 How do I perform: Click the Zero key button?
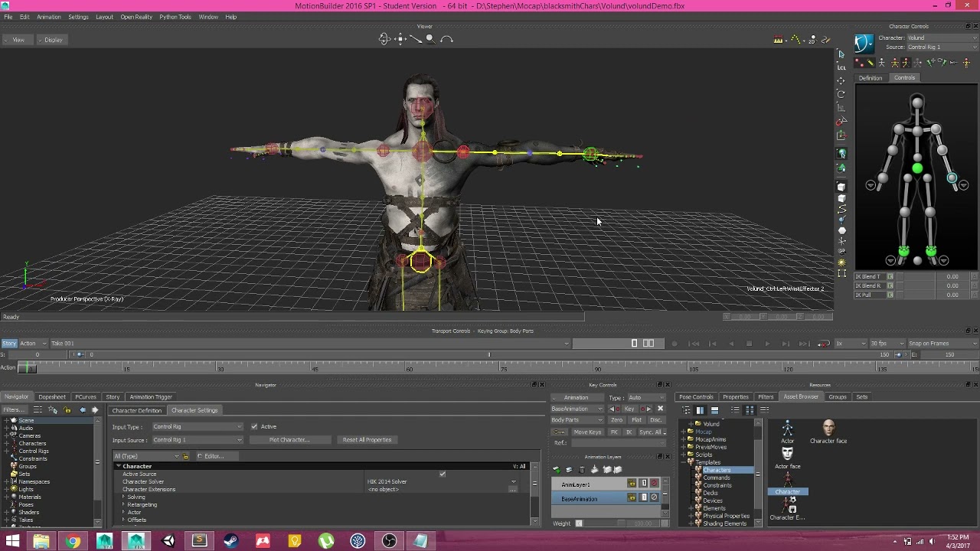tap(616, 420)
